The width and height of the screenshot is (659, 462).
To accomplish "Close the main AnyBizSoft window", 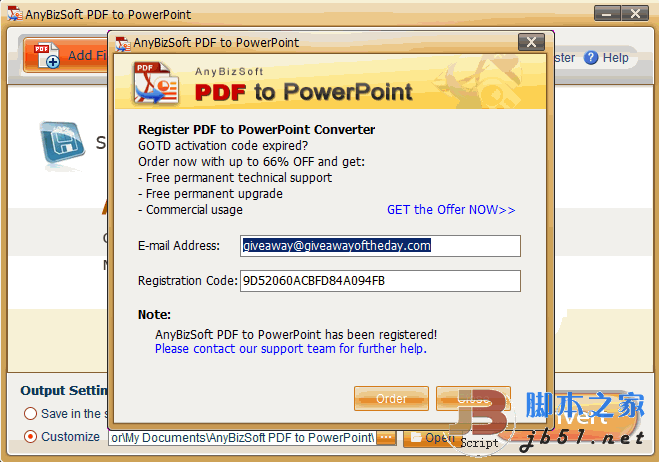I will 635,14.
